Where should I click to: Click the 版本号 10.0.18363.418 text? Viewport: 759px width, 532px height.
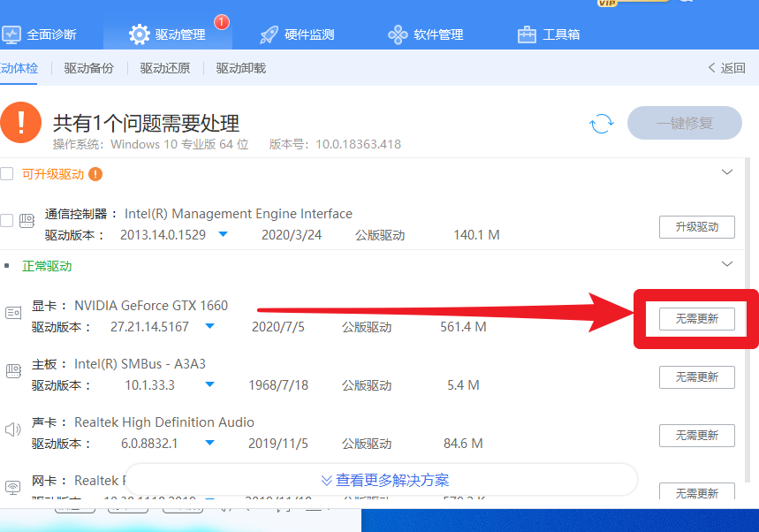(x=335, y=144)
